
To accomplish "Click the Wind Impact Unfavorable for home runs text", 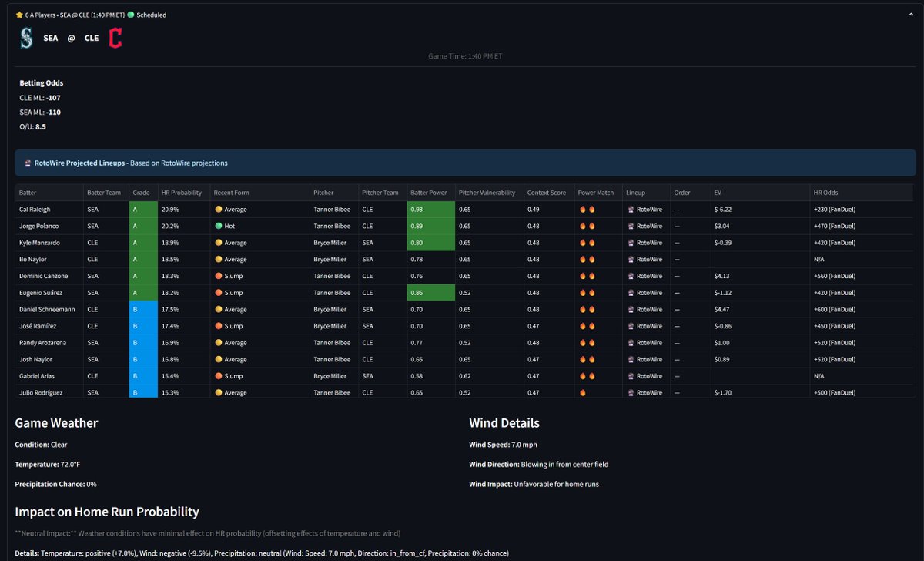I will coord(534,484).
